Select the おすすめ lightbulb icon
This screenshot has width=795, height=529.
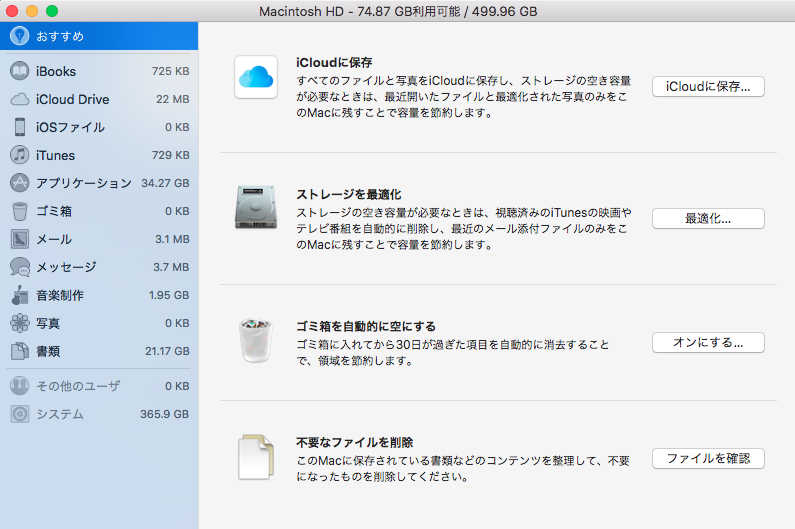(20, 36)
